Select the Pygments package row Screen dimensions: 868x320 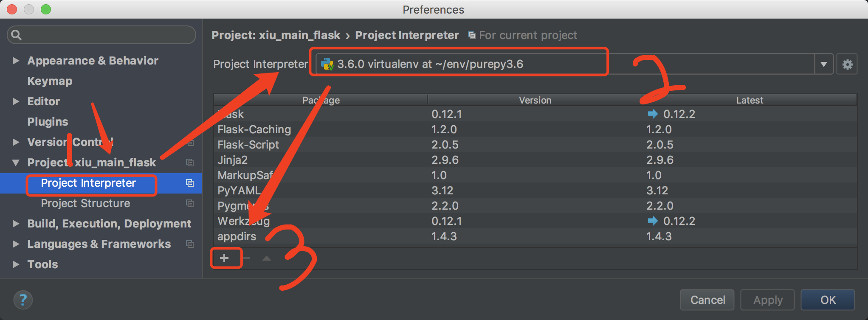(x=535, y=206)
